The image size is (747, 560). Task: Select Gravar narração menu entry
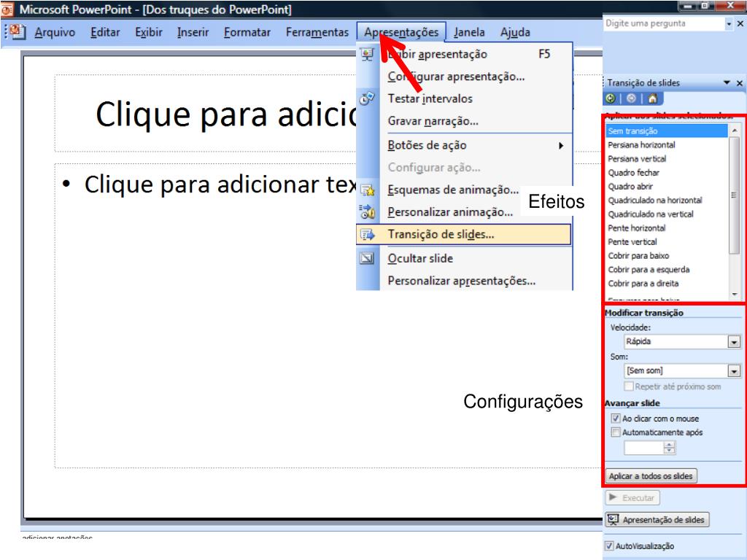pyautogui.click(x=464, y=121)
